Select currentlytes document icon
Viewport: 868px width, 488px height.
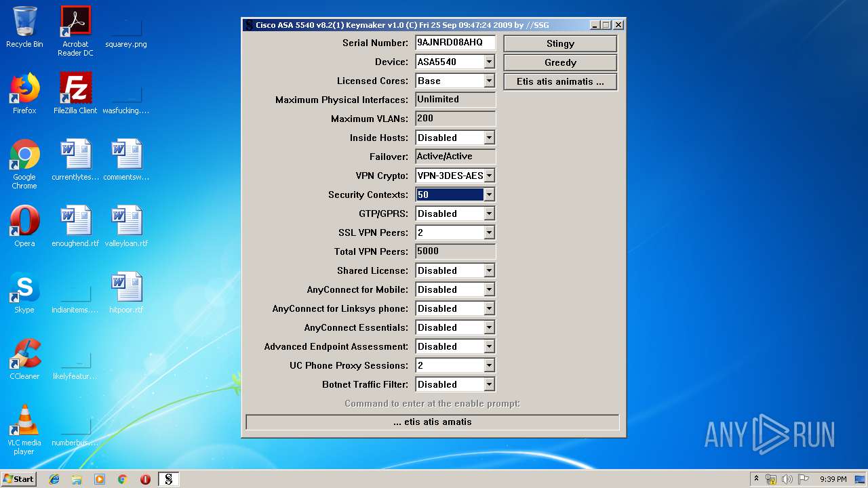click(x=75, y=160)
